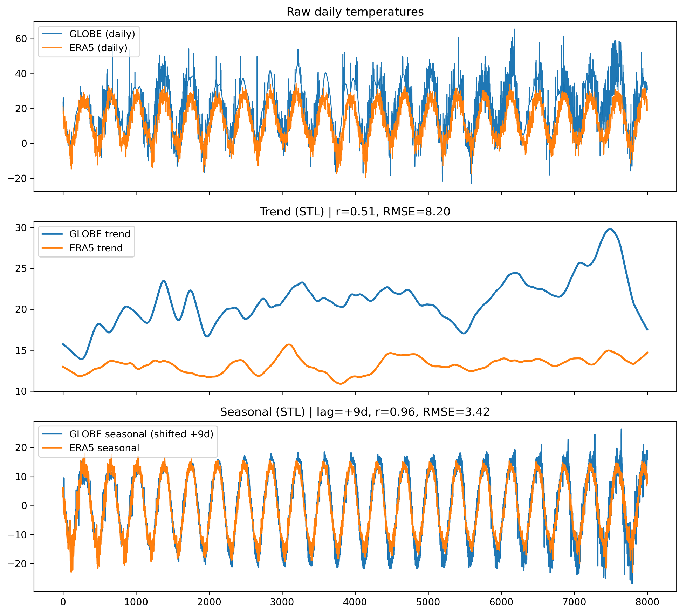Click the GLOBE trend blue legend swatch

pyautogui.click(x=52, y=234)
